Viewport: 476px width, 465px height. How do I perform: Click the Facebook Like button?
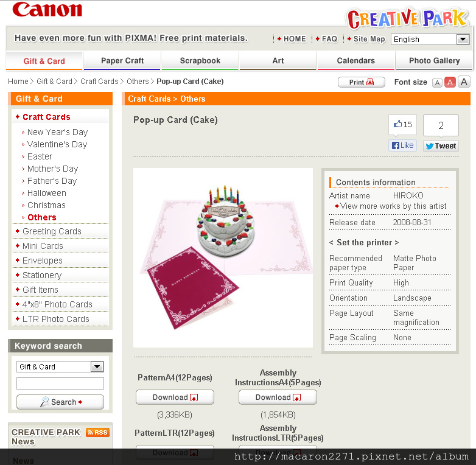[402, 145]
